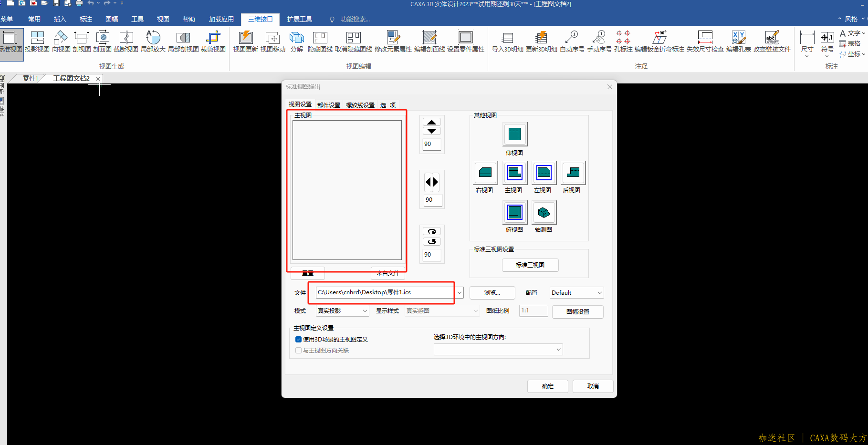Expand the 尺寸 dimension dropdown
The height and width of the screenshot is (445, 868).
[x=807, y=56]
